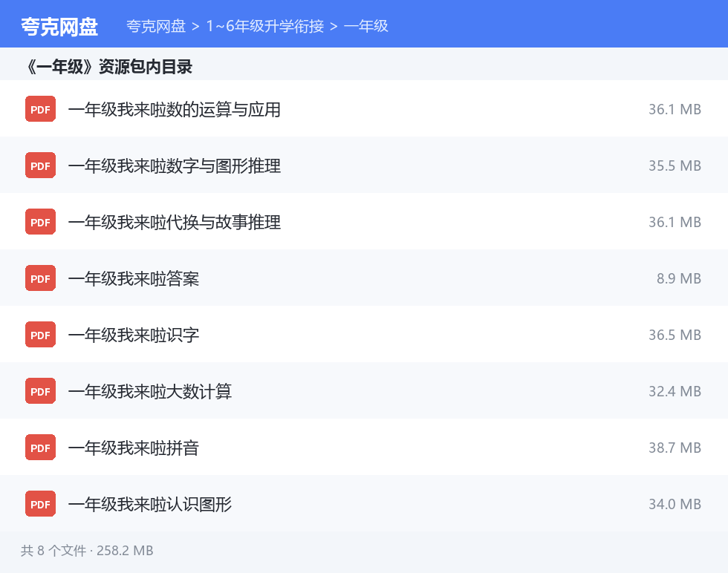Click the 34.0 MB size value
Viewport: 728px width, 573px height.
(675, 504)
